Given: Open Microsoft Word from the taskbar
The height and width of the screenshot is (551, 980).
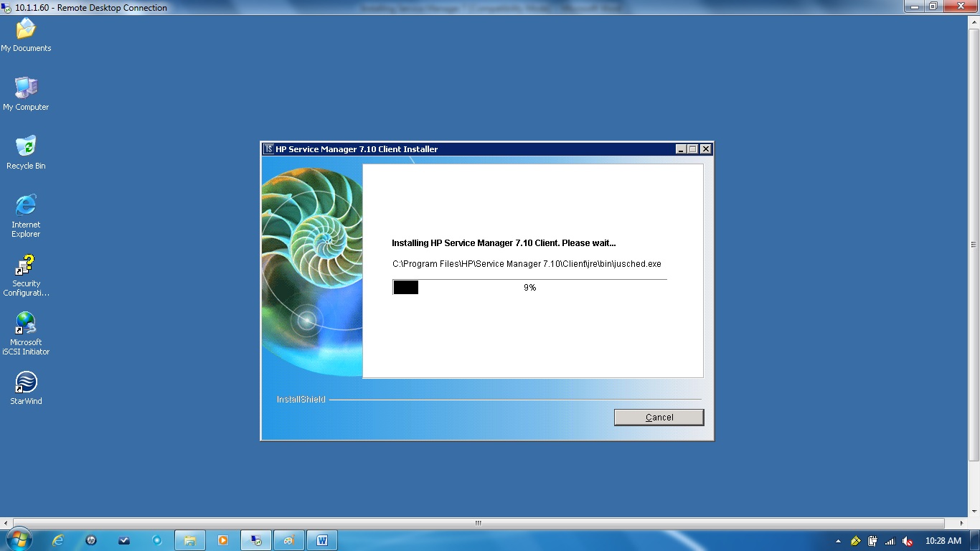Looking at the screenshot, I should [x=321, y=540].
